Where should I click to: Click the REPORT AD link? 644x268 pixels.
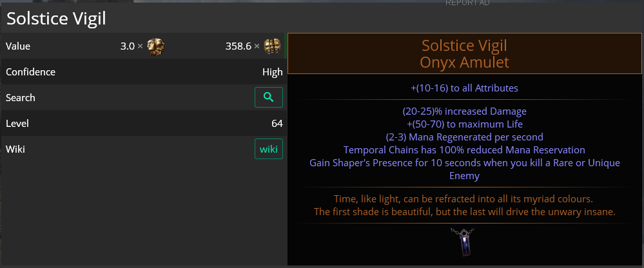tap(467, 3)
